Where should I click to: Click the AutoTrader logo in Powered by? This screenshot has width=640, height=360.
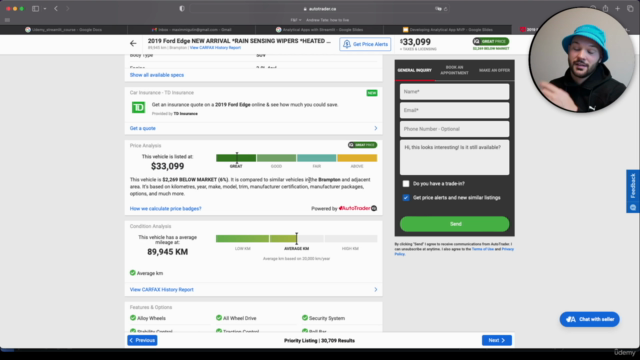[358, 208]
